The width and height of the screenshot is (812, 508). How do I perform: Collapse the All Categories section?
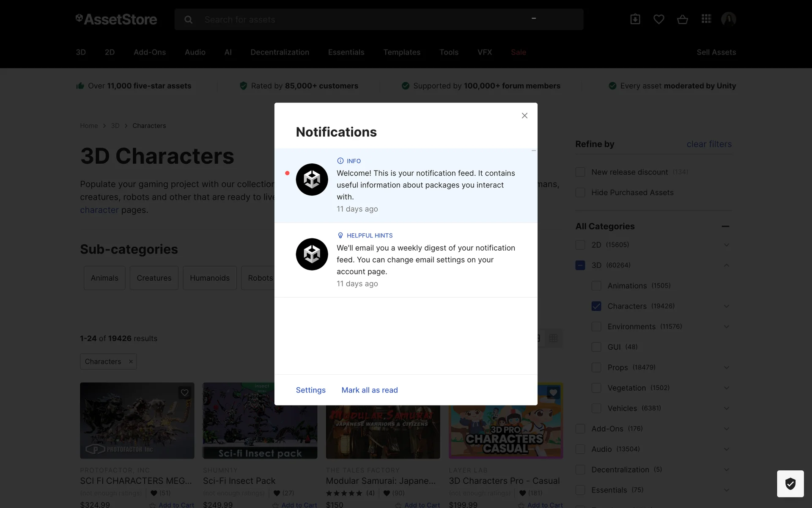725,226
